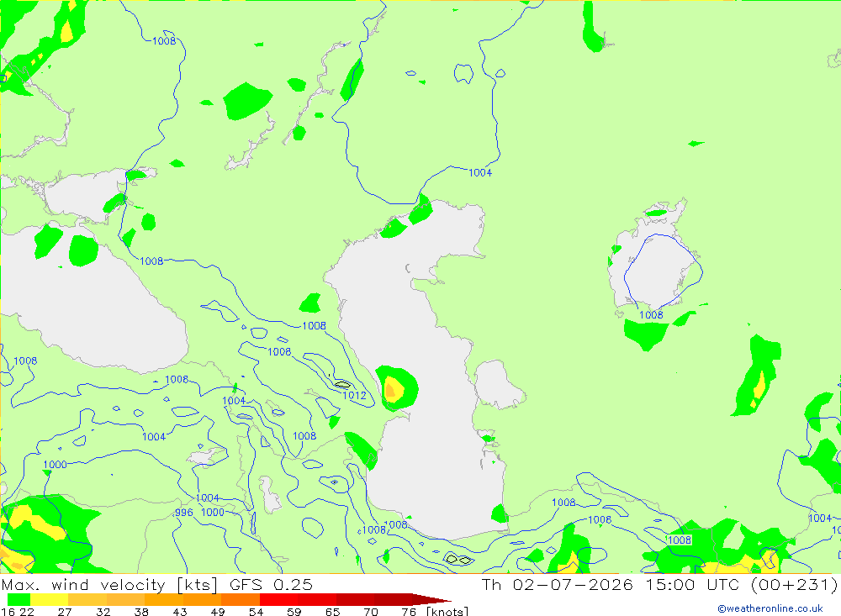Click the '49' legend value
This screenshot has width=841, height=616.
[x=218, y=611]
